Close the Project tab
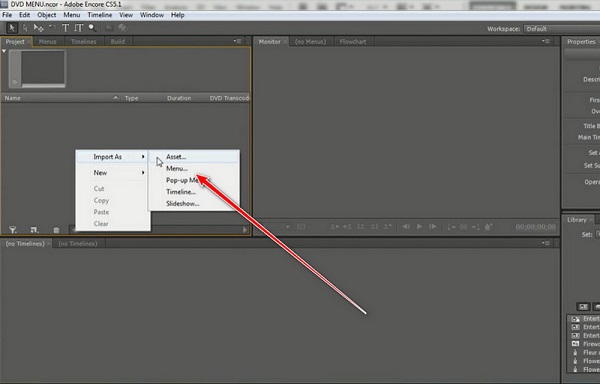This screenshot has width=600, height=384. pos(29,42)
